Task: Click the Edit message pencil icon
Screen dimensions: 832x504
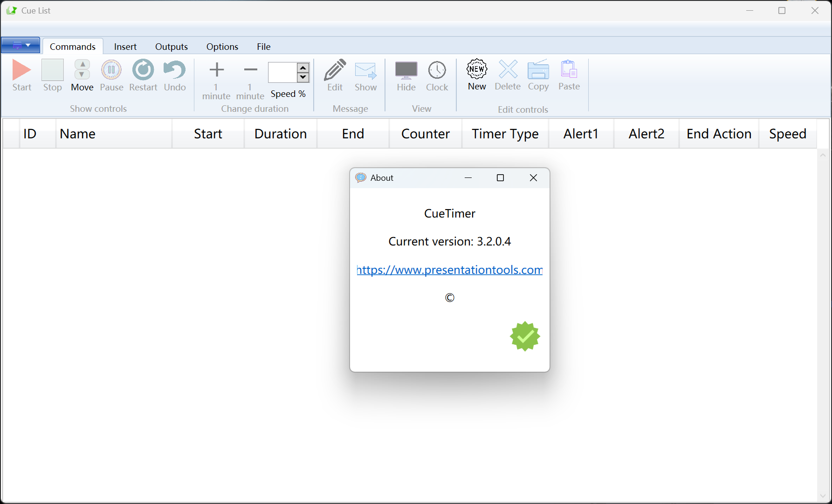Action: [x=335, y=70]
